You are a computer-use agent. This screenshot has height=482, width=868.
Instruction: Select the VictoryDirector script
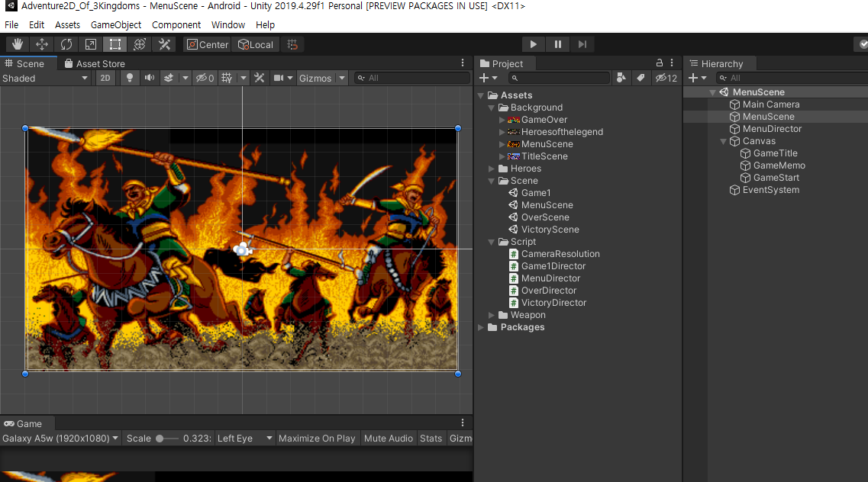547,302
